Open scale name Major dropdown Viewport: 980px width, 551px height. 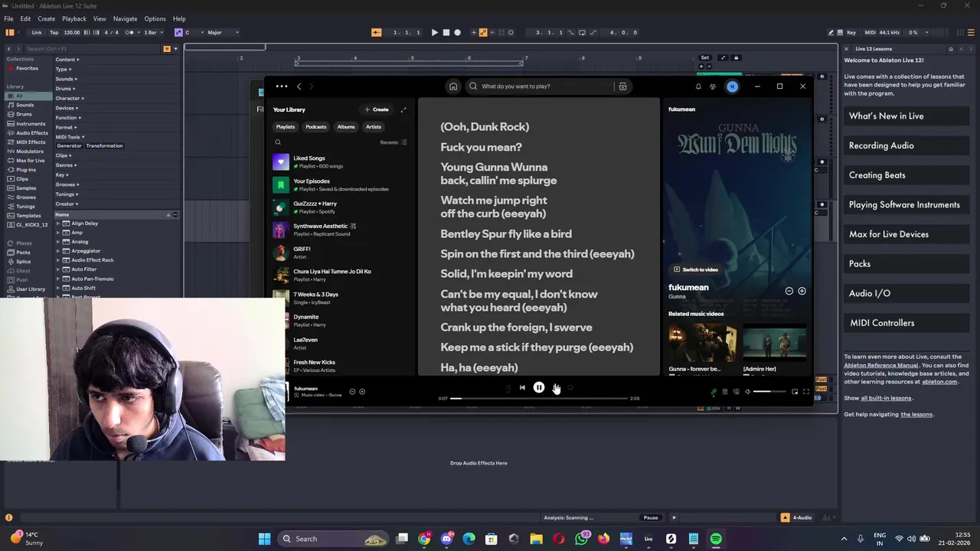[222, 32]
